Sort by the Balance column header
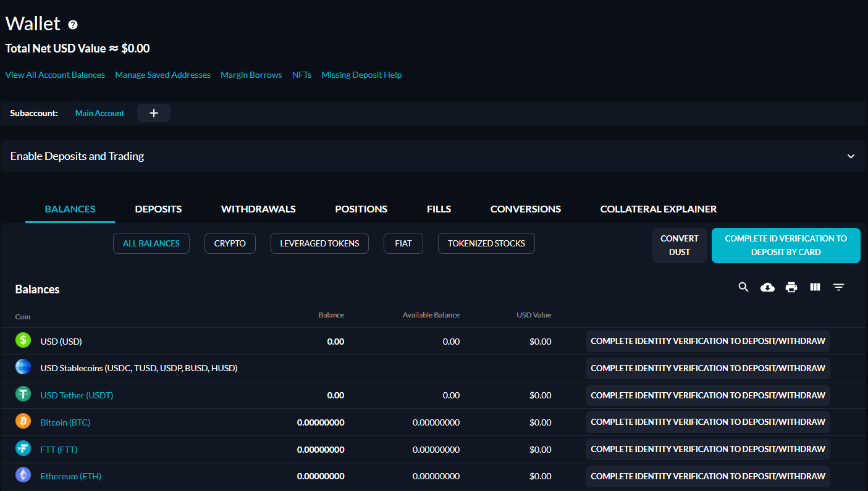 [331, 315]
